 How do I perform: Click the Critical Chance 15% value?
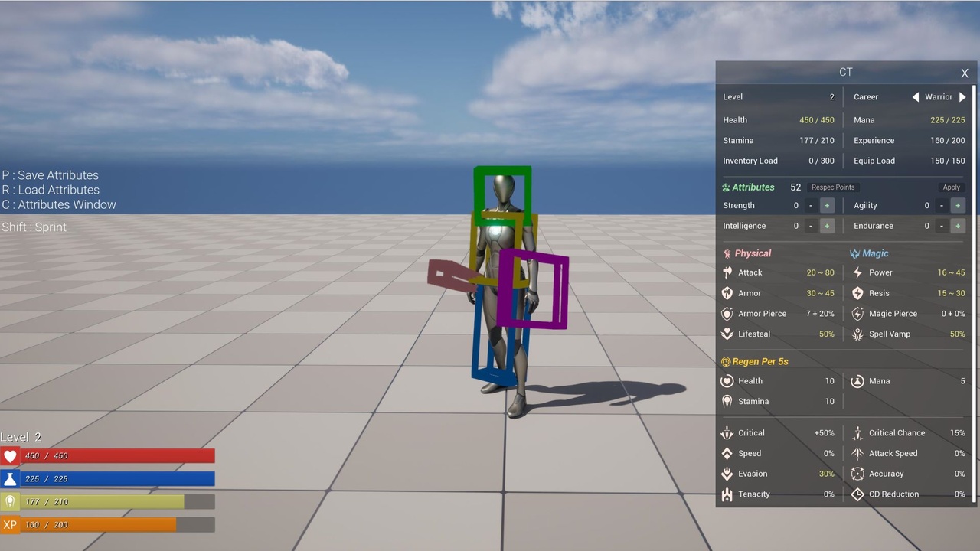click(x=958, y=433)
